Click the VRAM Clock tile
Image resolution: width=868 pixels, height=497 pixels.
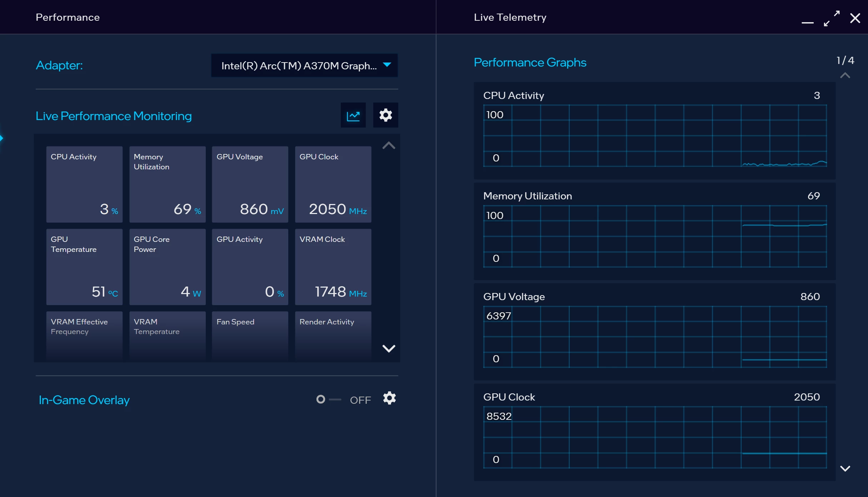(x=333, y=267)
